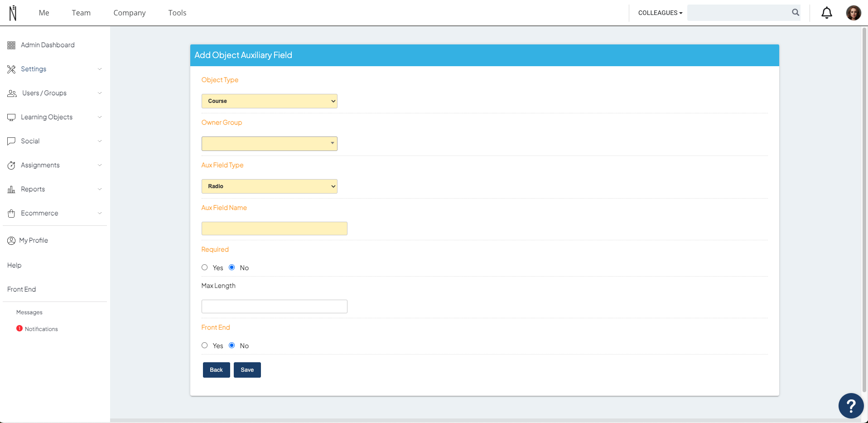Viewport: 868px width, 423px height.
Task: Open the My Profile link
Action: pyautogui.click(x=34, y=240)
